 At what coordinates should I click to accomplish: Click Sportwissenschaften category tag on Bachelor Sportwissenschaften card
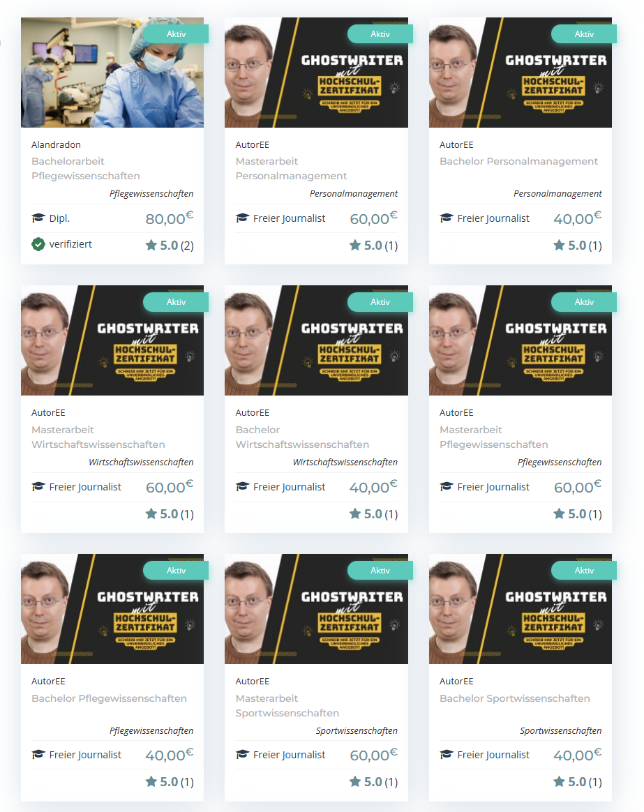pos(560,730)
